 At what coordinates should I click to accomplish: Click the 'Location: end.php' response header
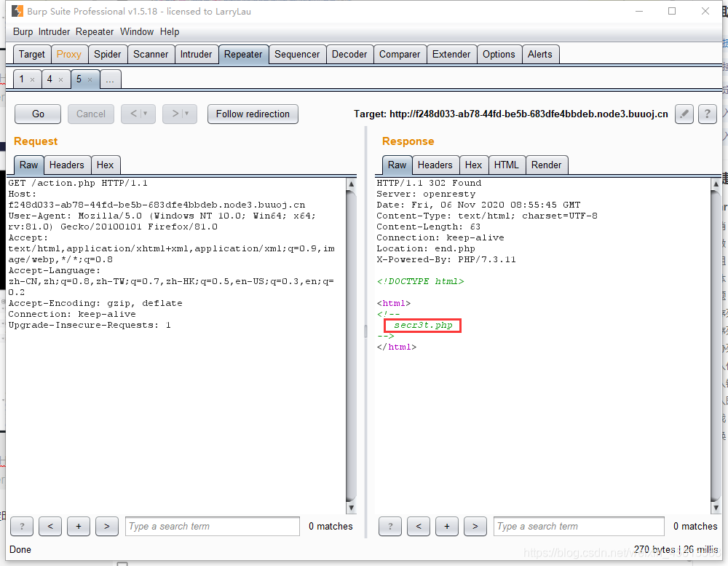click(x=426, y=248)
